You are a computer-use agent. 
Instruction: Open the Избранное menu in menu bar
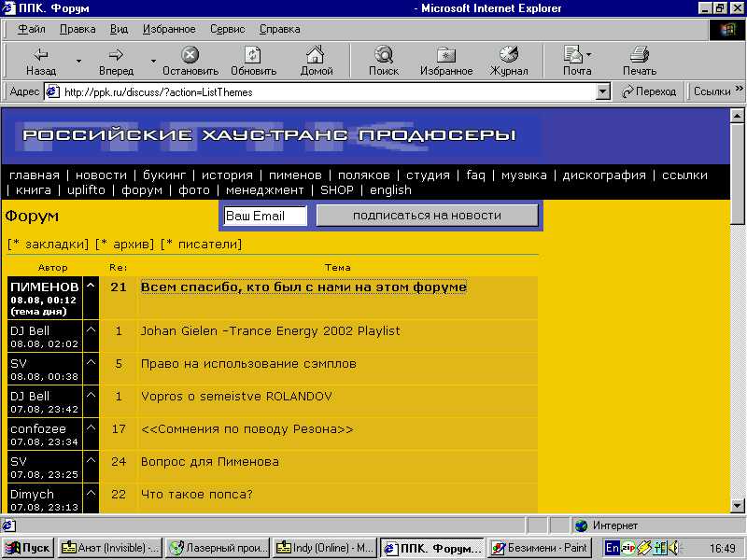coord(169,29)
